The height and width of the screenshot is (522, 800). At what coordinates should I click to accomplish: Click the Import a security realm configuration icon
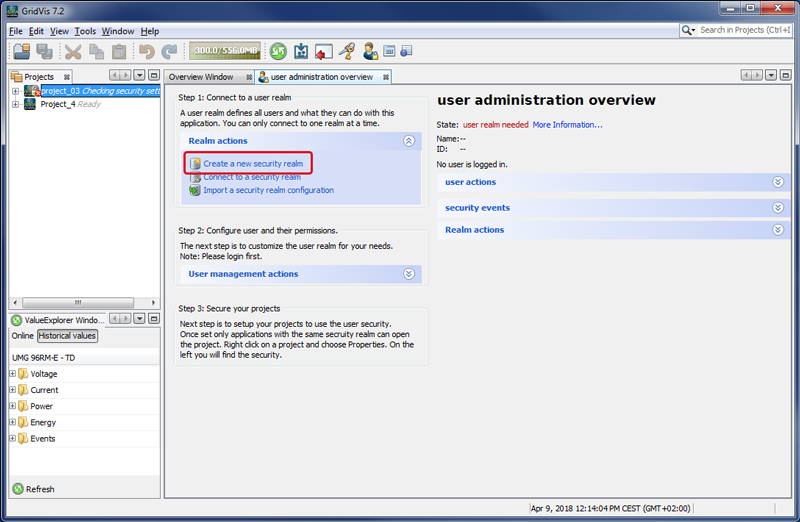click(195, 190)
